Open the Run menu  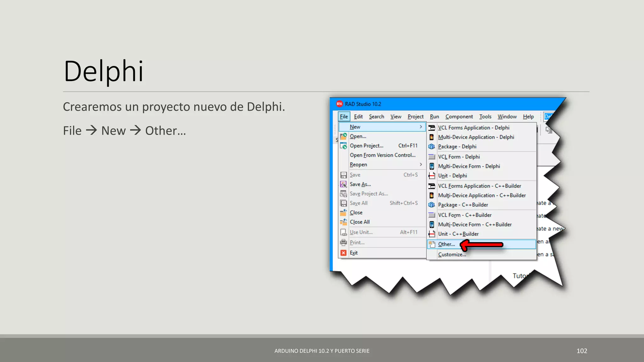click(x=434, y=117)
